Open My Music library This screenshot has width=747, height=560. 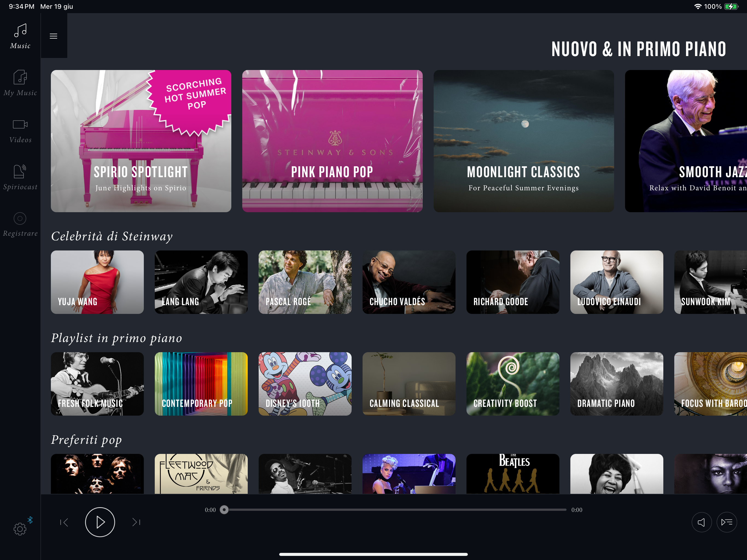[20, 83]
